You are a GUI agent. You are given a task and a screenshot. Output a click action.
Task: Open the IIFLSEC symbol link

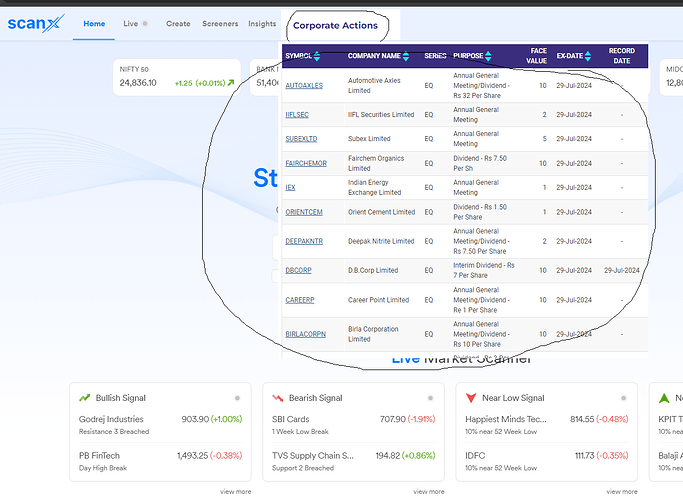(x=297, y=115)
